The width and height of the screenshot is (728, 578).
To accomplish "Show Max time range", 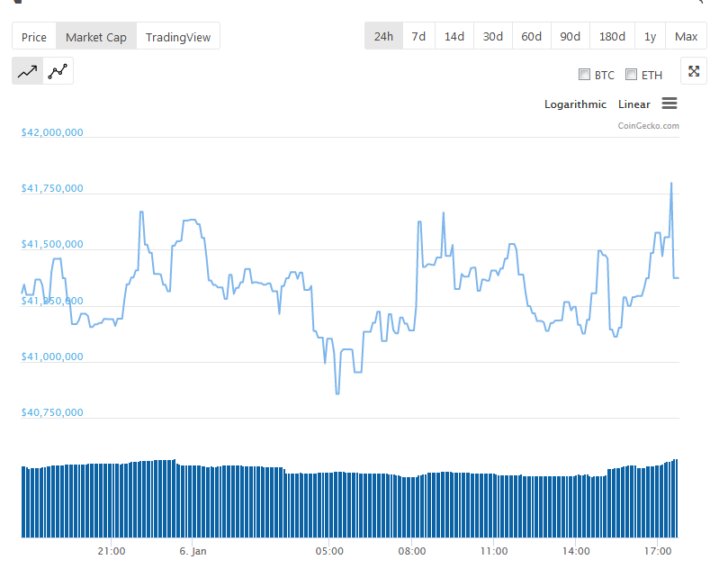I will pos(687,36).
